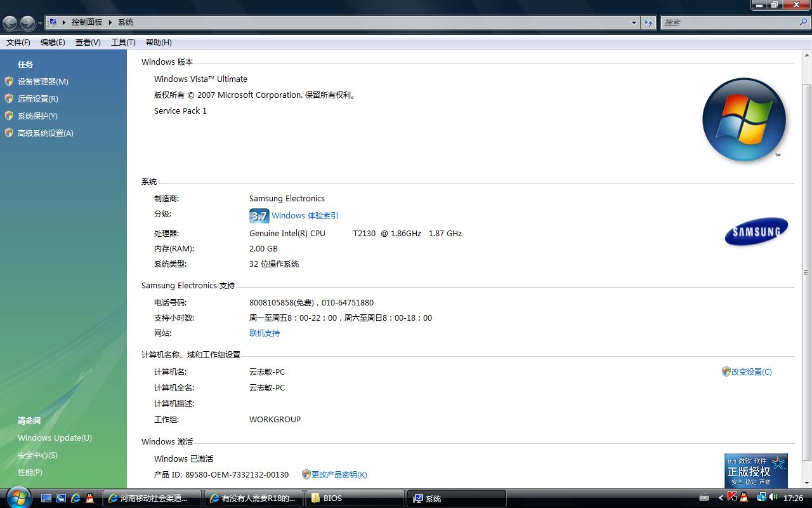Click the vertical scrollbar up arrow
The height and width of the screenshot is (508, 812).
[806, 55]
